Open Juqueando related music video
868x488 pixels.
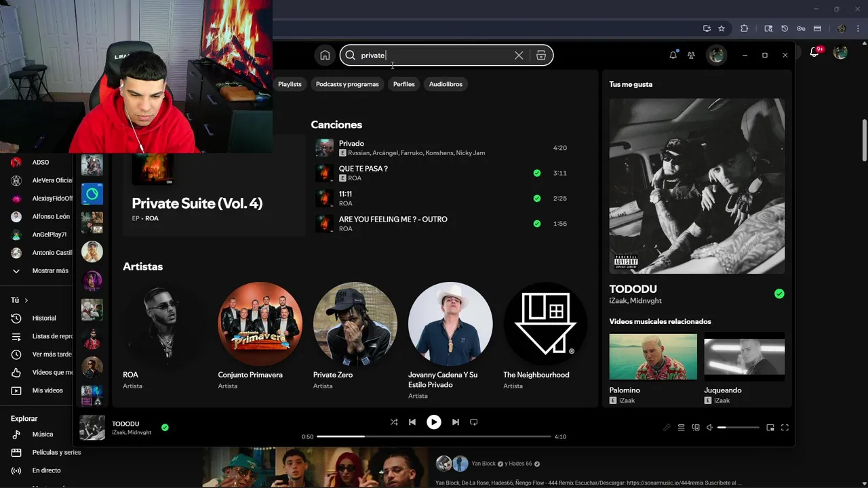point(745,357)
